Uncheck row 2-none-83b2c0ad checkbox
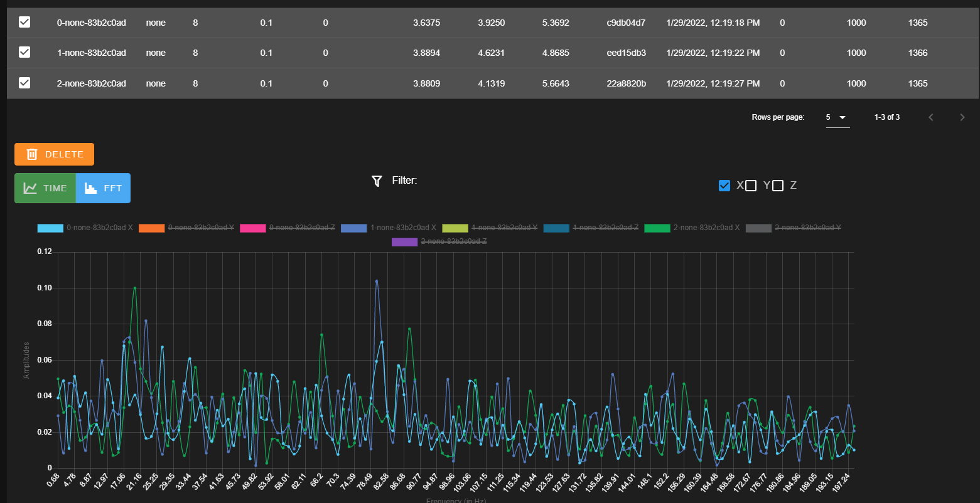The image size is (980, 503). tap(24, 83)
